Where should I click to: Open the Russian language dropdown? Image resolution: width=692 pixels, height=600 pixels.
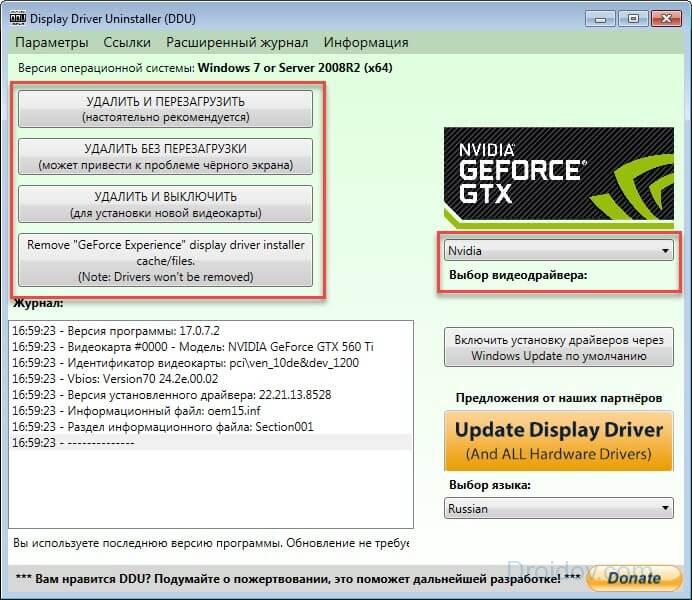tap(558, 508)
